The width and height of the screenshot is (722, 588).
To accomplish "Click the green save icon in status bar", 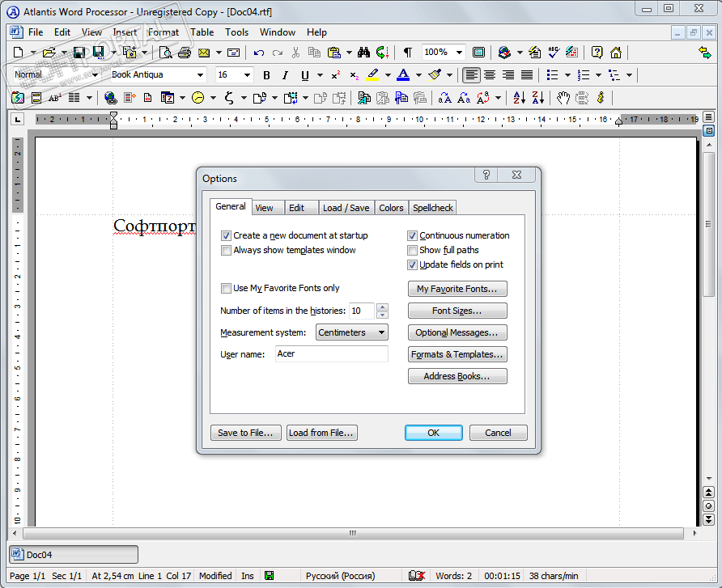I will click(270, 576).
